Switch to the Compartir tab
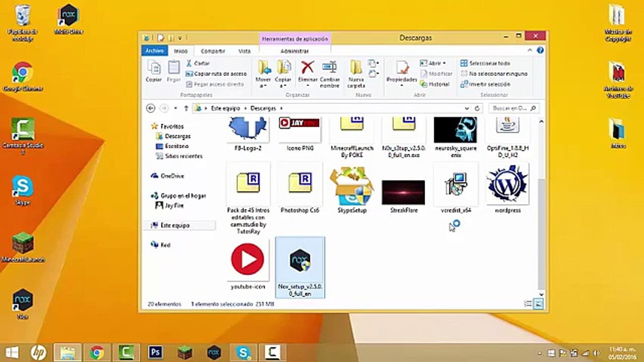Viewport: 644px width, 362px height. pos(213,51)
